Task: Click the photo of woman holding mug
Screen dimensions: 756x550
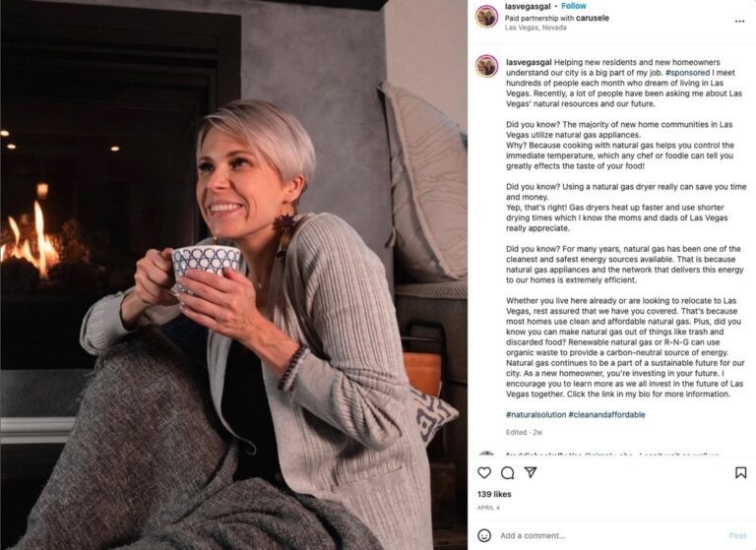Action: click(x=234, y=275)
